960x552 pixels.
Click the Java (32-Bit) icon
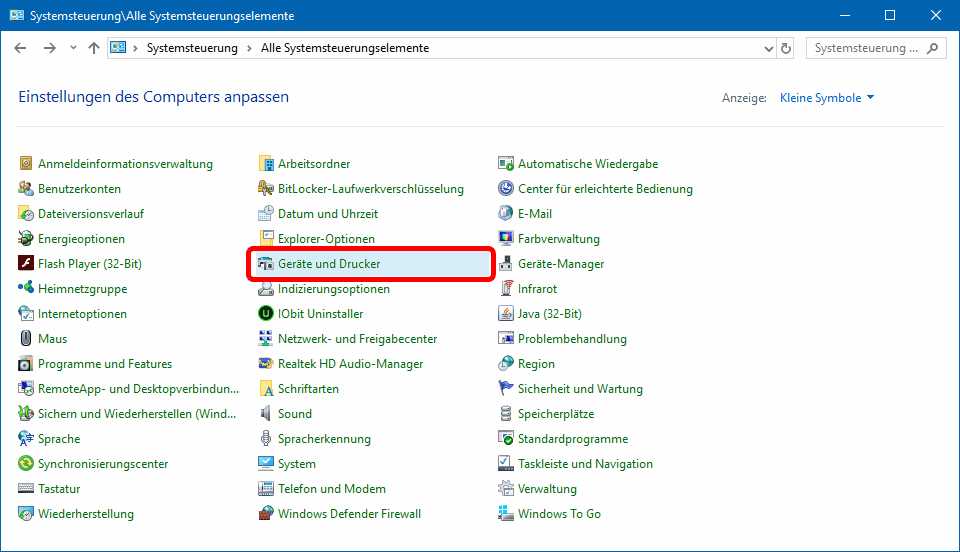(507, 314)
